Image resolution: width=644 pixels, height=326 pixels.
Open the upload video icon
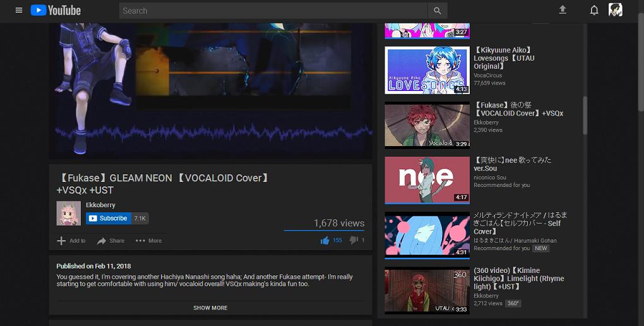tap(563, 10)
